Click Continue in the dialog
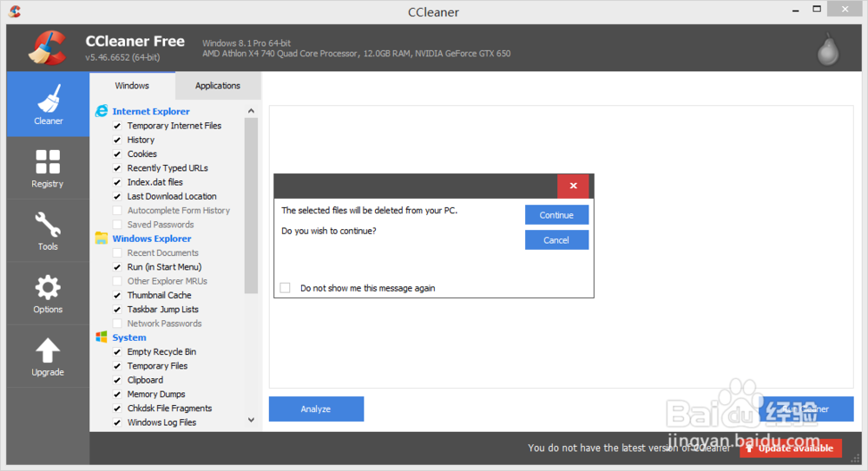868x471 pixels. [x=556, y=215]
